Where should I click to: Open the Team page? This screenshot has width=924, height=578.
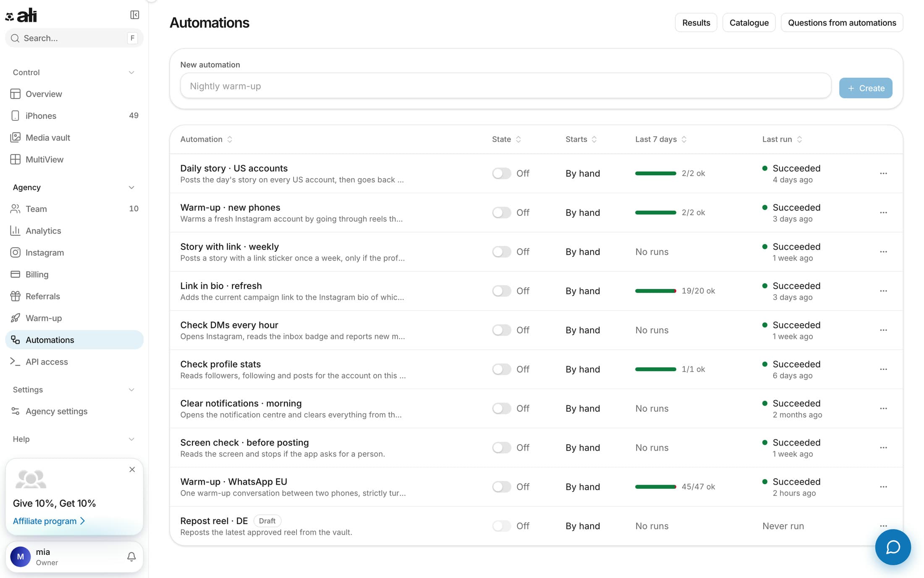(x=74, y=209)
